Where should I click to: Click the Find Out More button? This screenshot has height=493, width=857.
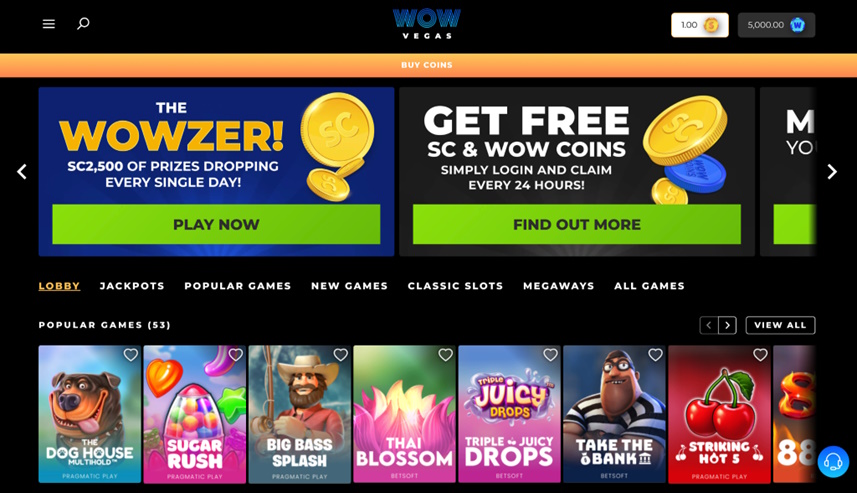click(x=577, y=224)
